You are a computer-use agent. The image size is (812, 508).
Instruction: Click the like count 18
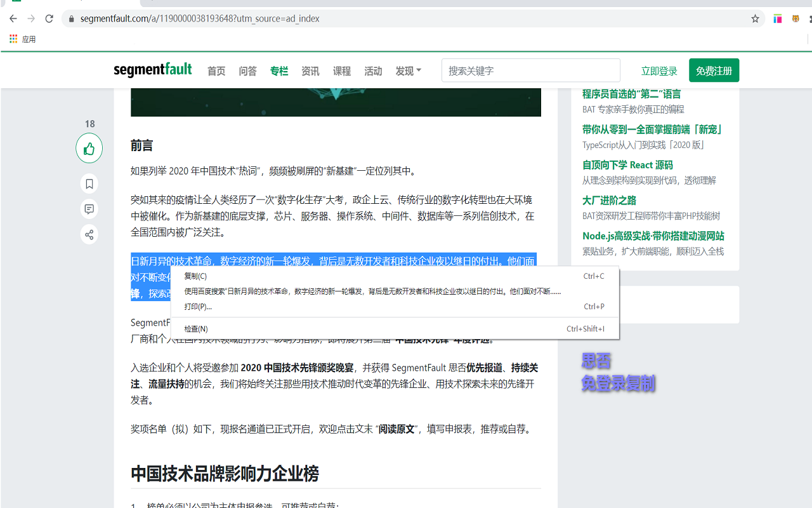[x=89, y=124]
